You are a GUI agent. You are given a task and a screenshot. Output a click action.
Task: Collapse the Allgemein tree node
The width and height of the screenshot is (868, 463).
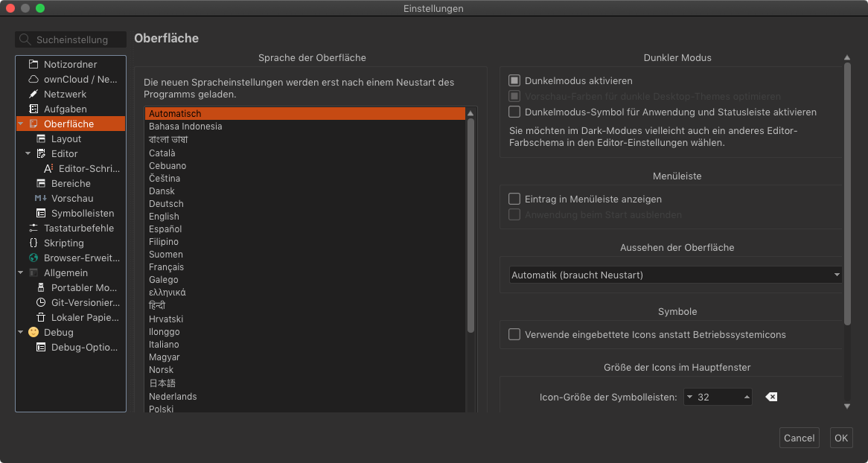tap(21, 273)
